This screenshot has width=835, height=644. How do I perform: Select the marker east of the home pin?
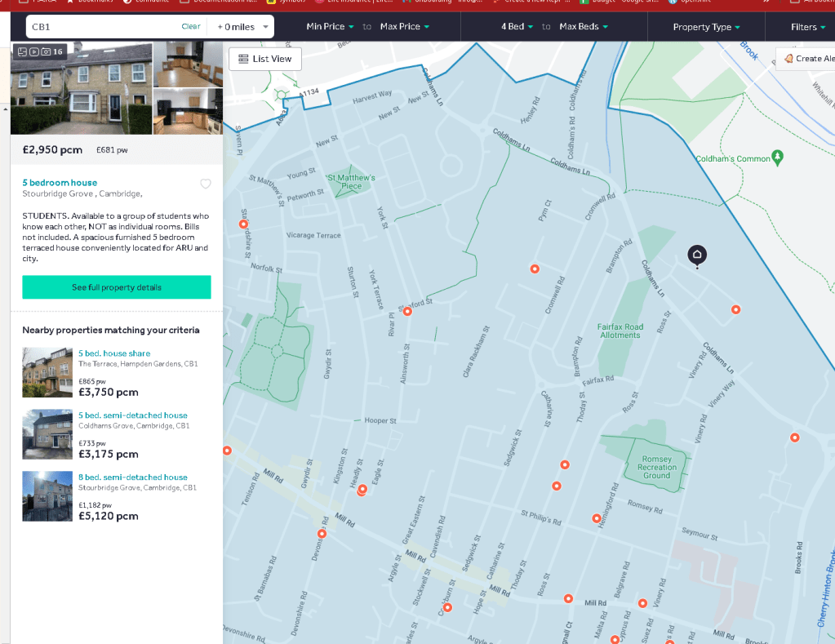point(736,309)
